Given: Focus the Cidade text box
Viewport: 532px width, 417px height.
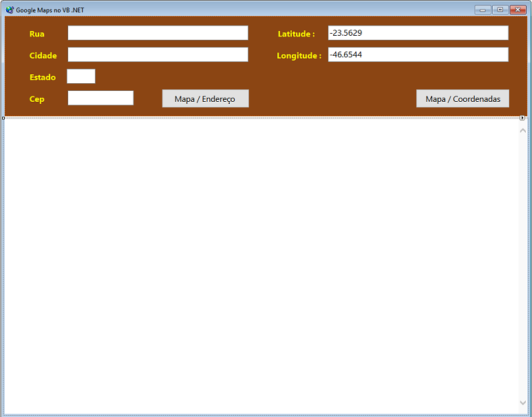Looking at the screenshot, I should coord(158,54).
